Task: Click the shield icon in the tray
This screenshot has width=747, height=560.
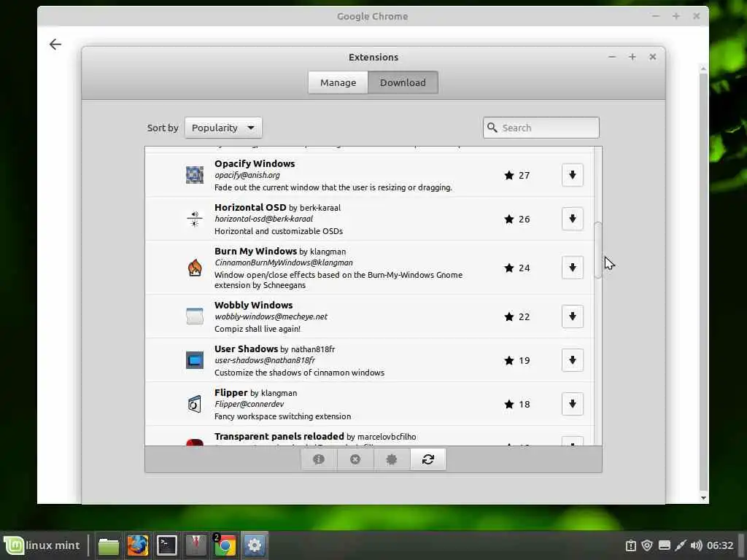Action: click(646, 545)
